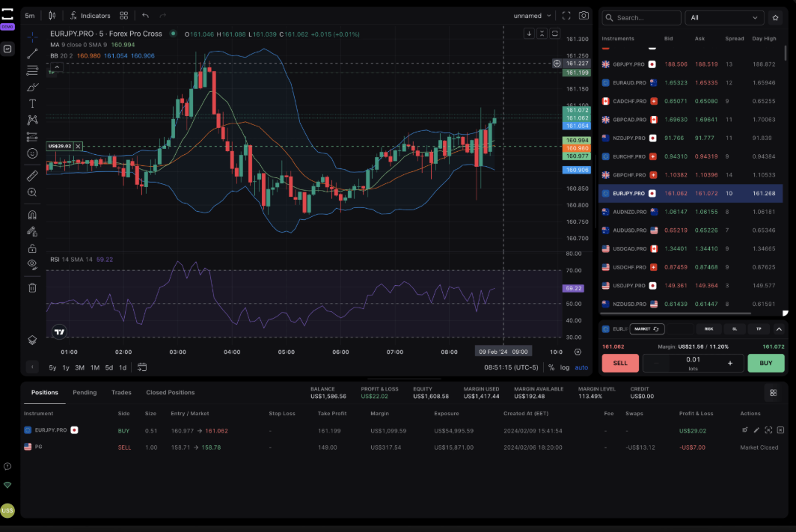The height and width of the screenshot is (532, 796).
Task: Select AUDUSD.PRO in the instruments list
Action: click(691, 230)
